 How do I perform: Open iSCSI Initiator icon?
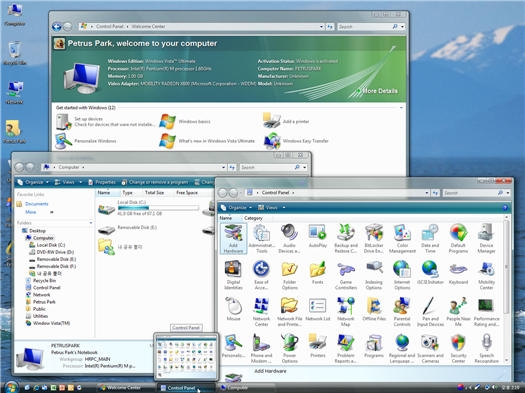pyautogui.click(x=430, y=273)
